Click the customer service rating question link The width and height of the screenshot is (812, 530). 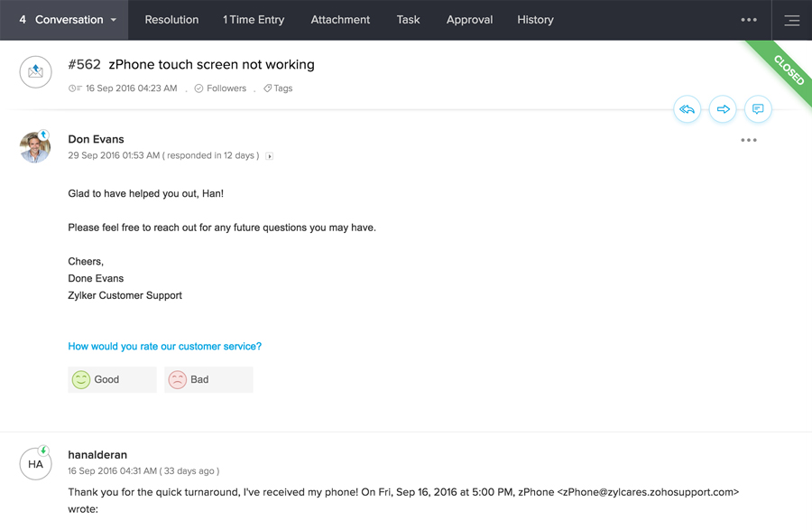click(164, 347)
